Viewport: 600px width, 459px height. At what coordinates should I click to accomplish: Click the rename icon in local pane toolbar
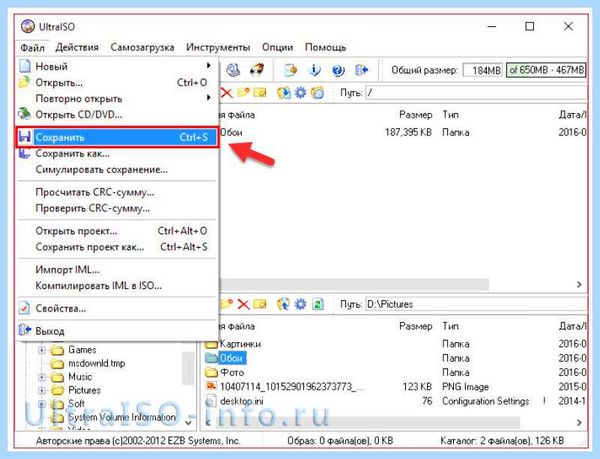tap(260, 304)
